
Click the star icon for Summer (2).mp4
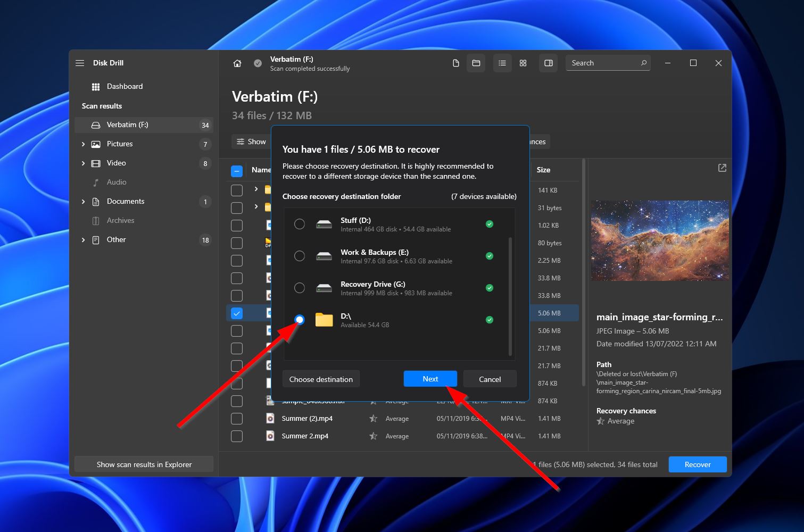click(374, 419)
